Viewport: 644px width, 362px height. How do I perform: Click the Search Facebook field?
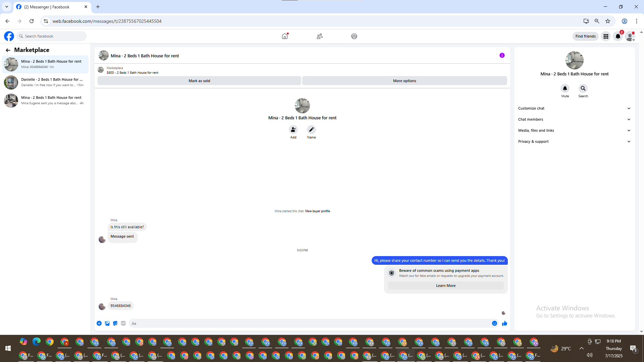point(51,36)
